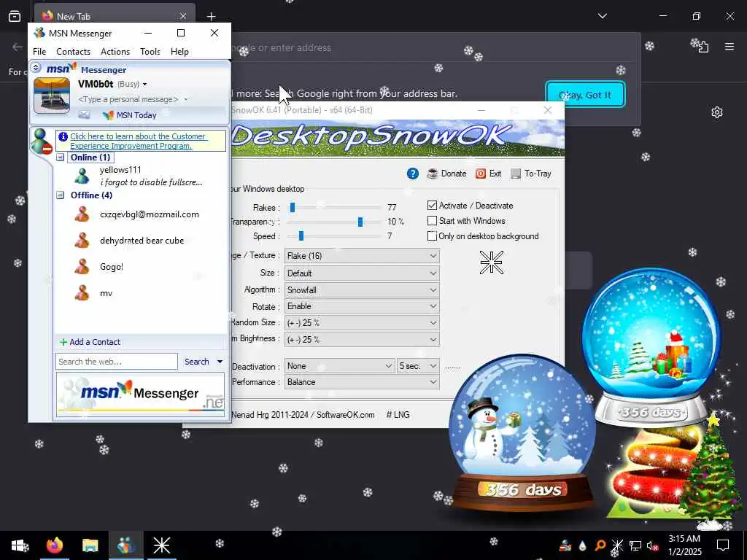747x560 pixels.
Task: Toggle Activate / Deactivate checkbox
Action: pyautogui.click(x=432, y=205)
